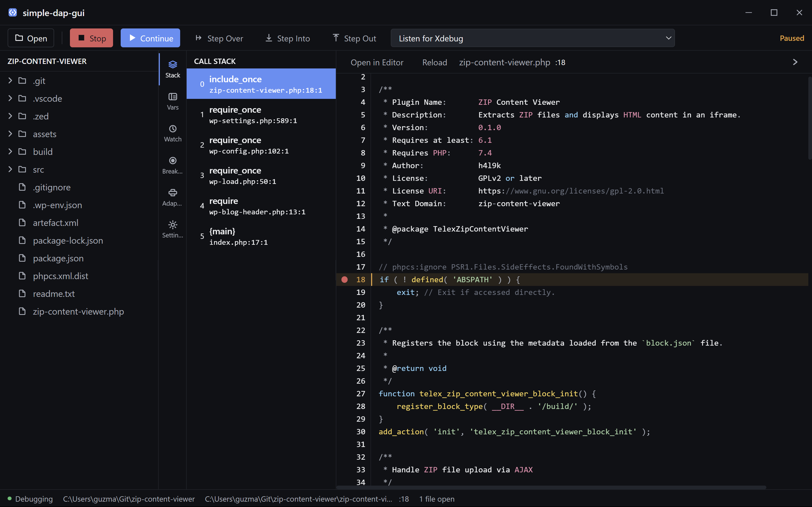Toggle a breakpoint in gutter at line 28

[344, 406]
